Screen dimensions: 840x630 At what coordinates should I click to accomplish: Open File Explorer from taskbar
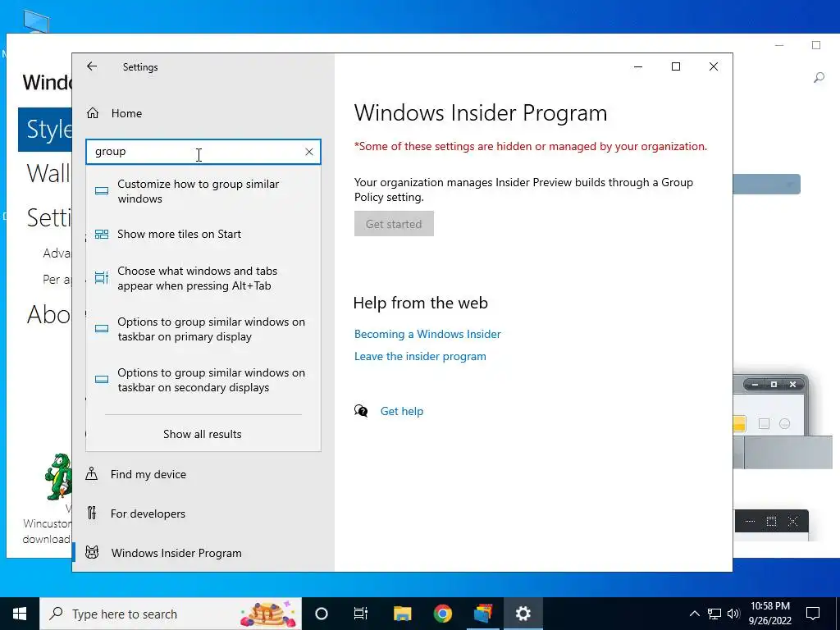[x=402, y=614]
